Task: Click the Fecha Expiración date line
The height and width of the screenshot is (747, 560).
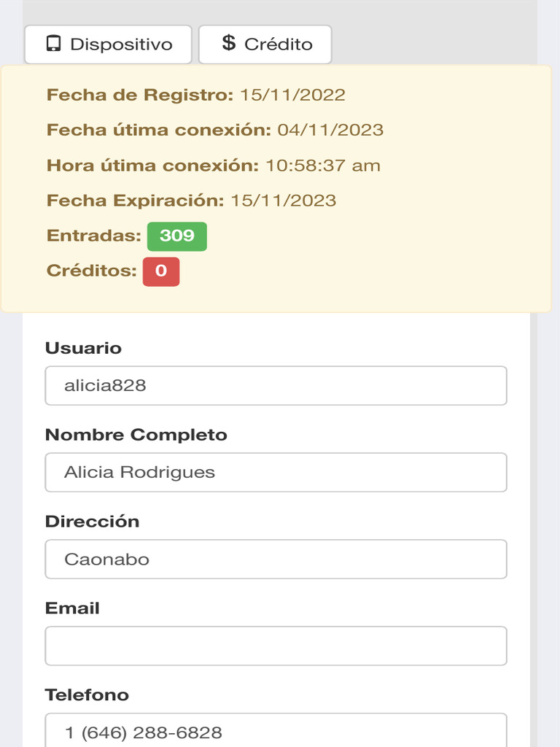Action: [x=191, y=201]
